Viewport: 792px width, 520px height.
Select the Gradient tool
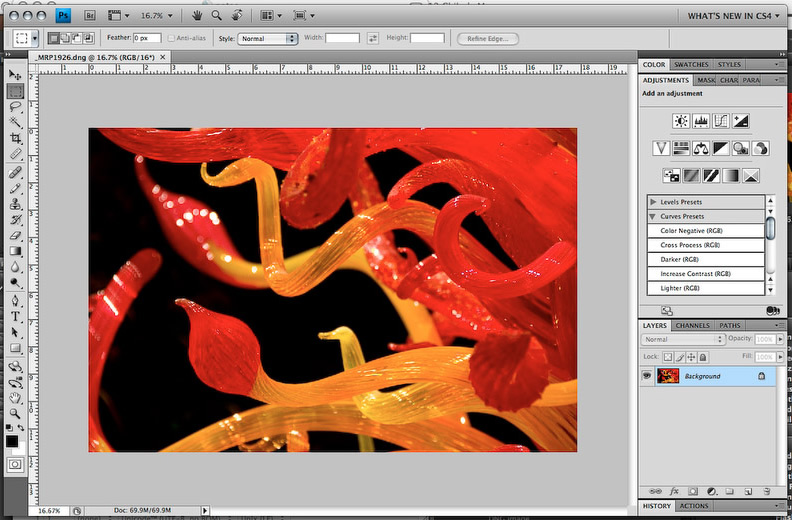15,251
